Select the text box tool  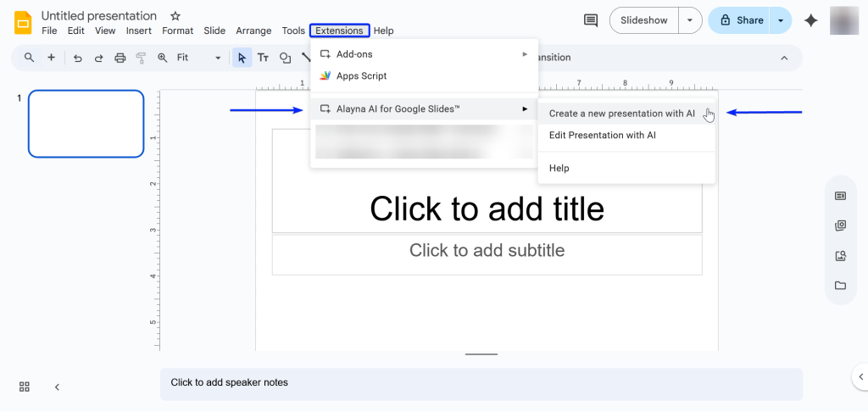click(x=264, y=58)
